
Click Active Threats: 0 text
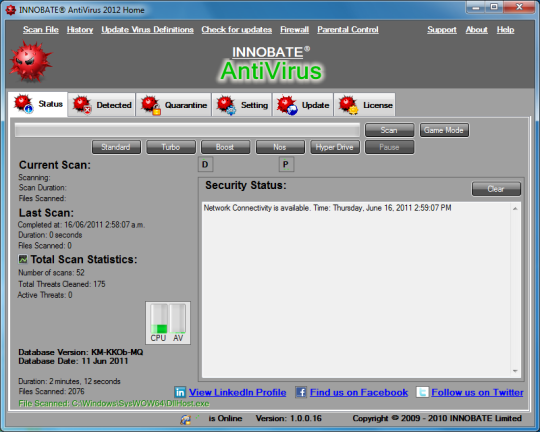pyautogui.click(x=45, y=295)
